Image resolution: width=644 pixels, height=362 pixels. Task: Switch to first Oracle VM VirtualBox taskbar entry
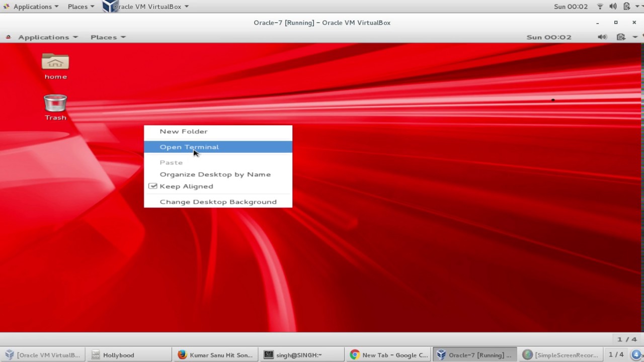pyautogui.click(x=43, y=355)
